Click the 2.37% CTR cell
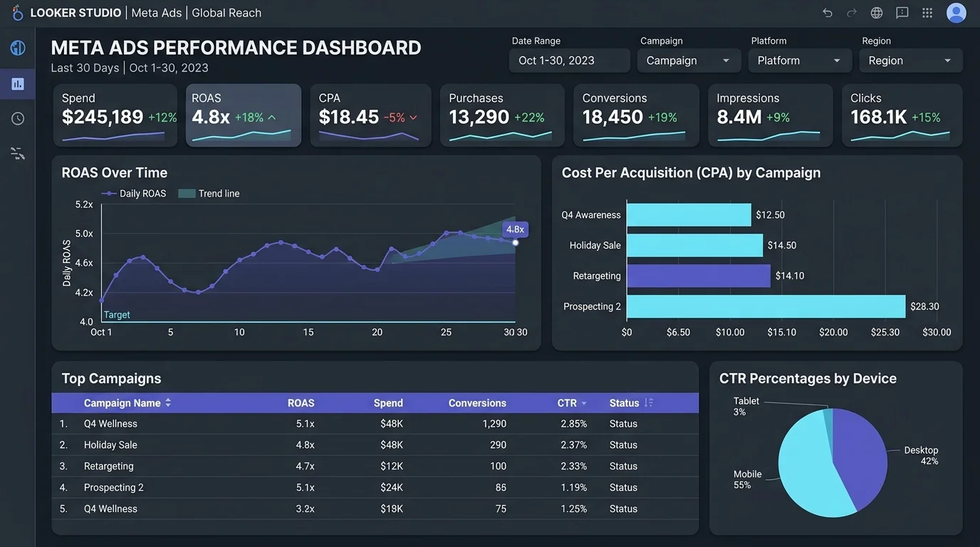Image resolution: width=980 pixels, height=547 pixels. coord(573,445)
